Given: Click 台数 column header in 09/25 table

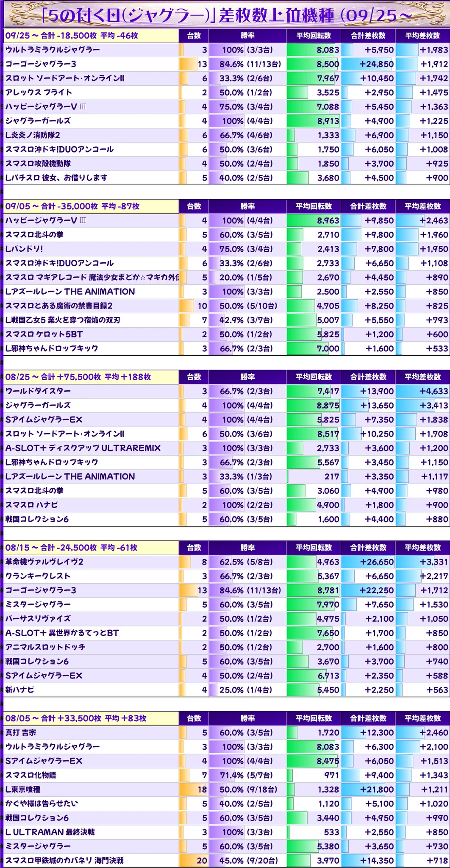Looking at the screenshot, I should tap(194, 36).
